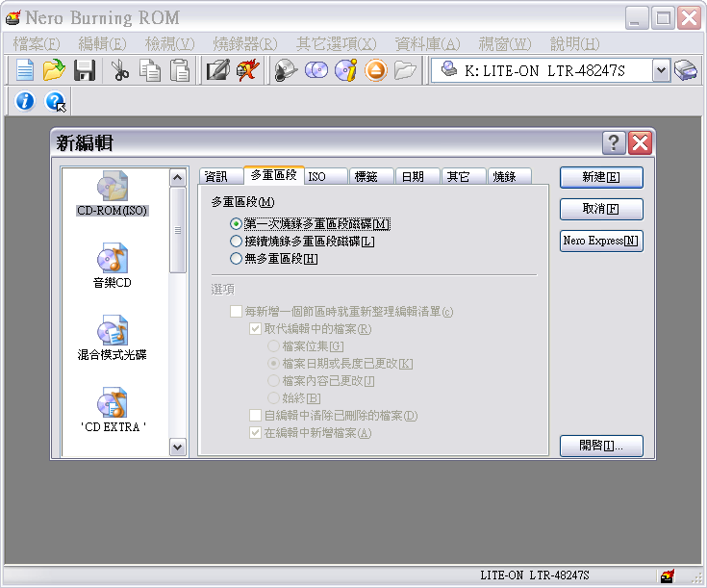Click the dialog help question mark button
This screenshot has height=588, width=707.
point(614,143)
